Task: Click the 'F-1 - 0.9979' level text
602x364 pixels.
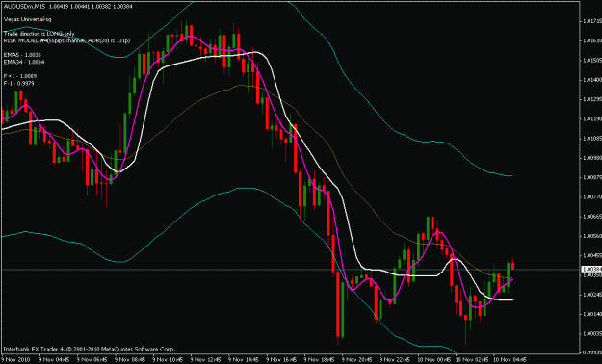Action: point(19,83)
